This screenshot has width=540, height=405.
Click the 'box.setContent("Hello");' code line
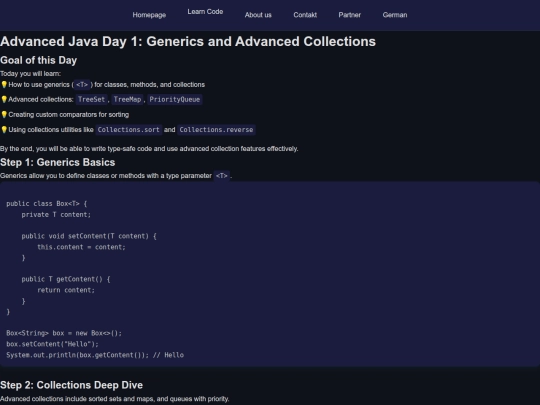coord(52,344)
